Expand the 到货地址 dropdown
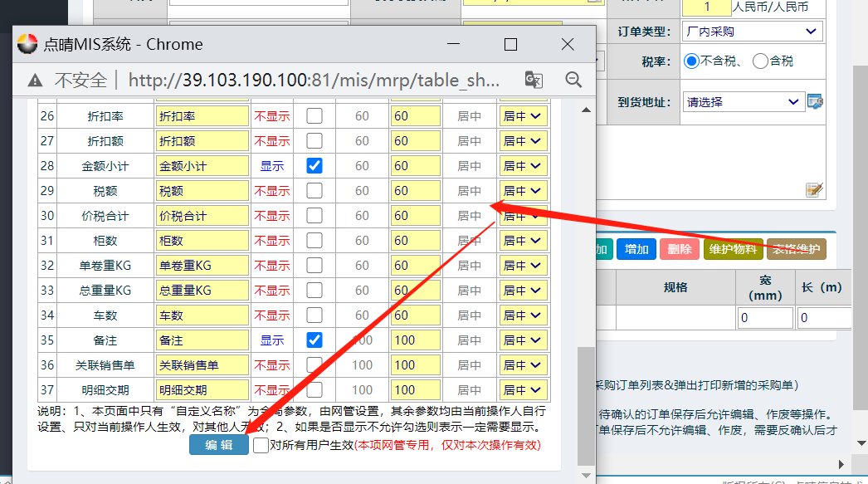868x484 pixels. pyautogui.click(x=743, y=102)
